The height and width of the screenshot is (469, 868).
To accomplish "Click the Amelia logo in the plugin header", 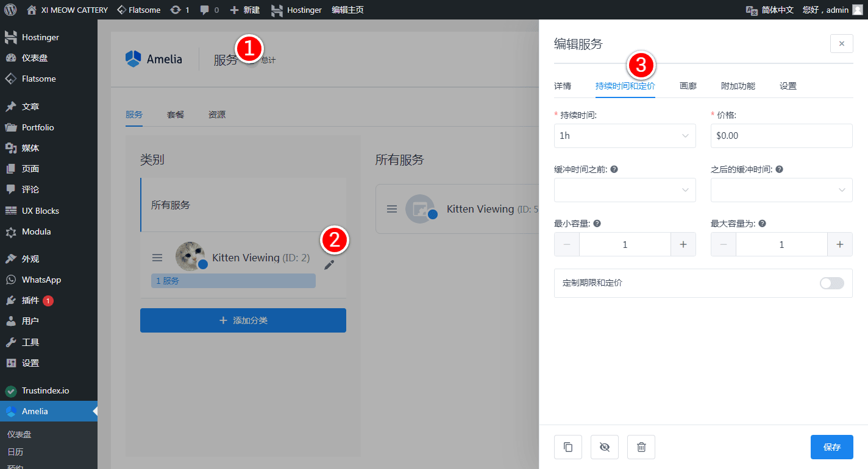I will click(x=154, y=58).
